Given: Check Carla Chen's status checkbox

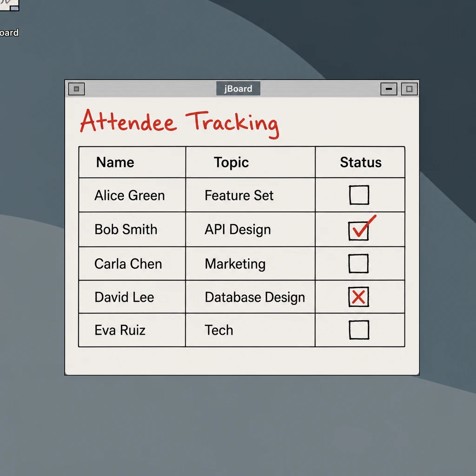Looking at the screenshot, I should tap(358, 264).
